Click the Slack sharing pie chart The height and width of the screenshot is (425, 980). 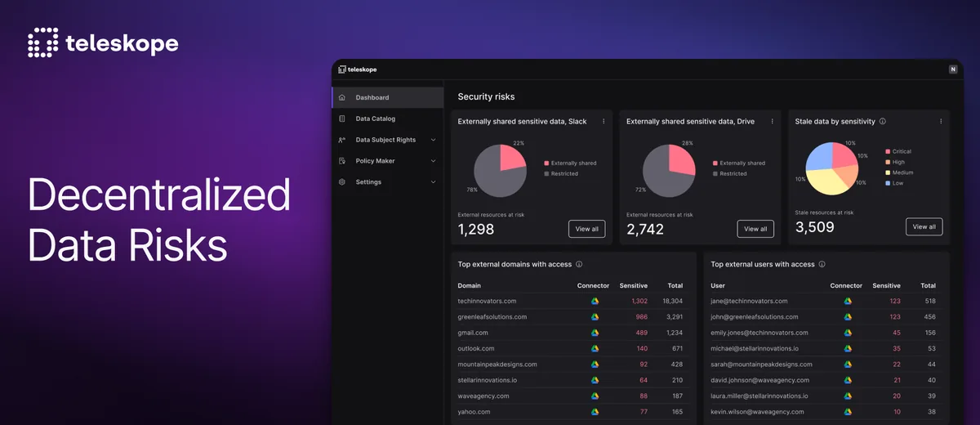click(x=500, y=170)
